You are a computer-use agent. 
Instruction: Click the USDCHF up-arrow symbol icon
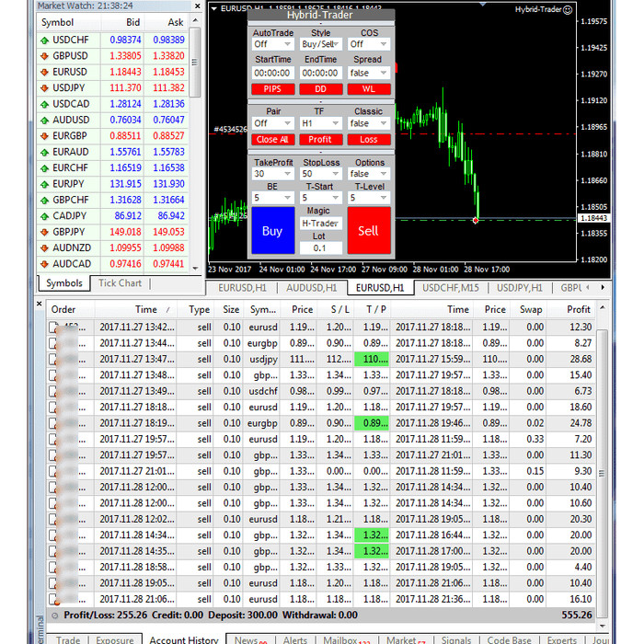(x=44, y=40)
